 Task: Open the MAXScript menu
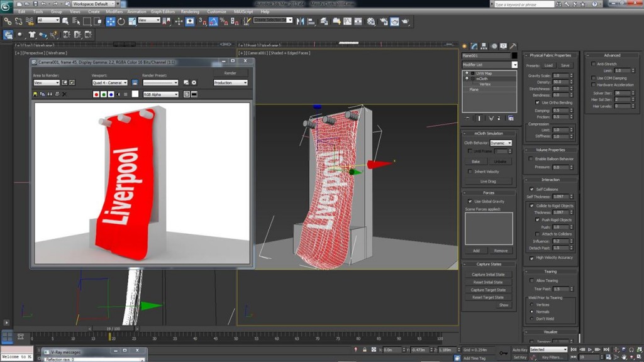pyautogui.click(x=243, y=11)
